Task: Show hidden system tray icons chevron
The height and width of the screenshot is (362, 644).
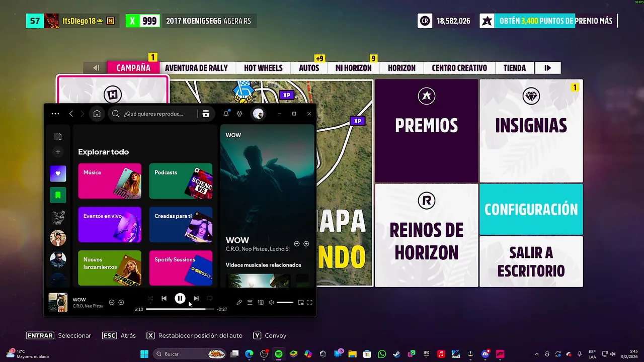Action: [536, 354]
